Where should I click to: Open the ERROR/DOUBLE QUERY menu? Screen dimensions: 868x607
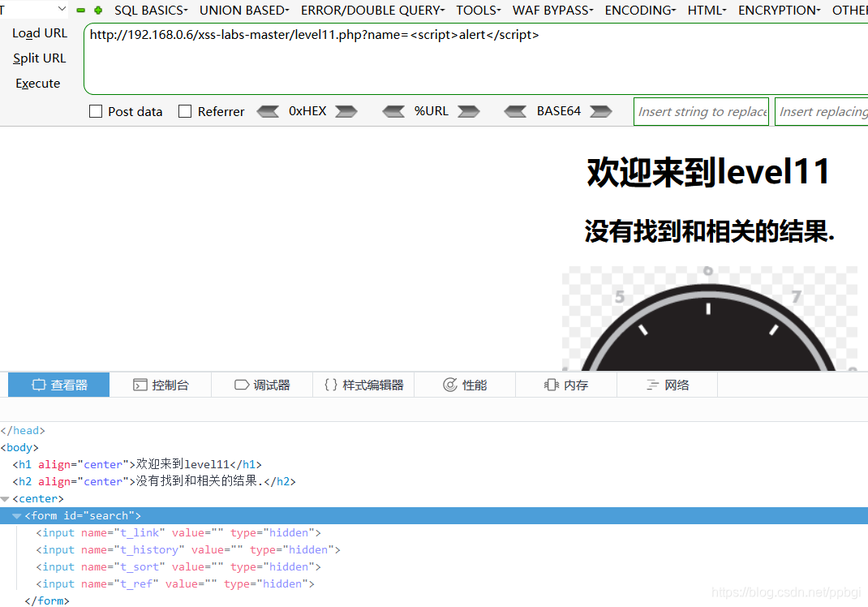click(x=372, y=11)
